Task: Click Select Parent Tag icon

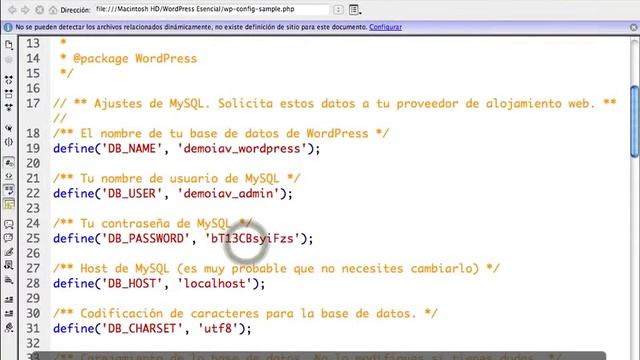Action: pyautogui.click(x=9, y=128)
